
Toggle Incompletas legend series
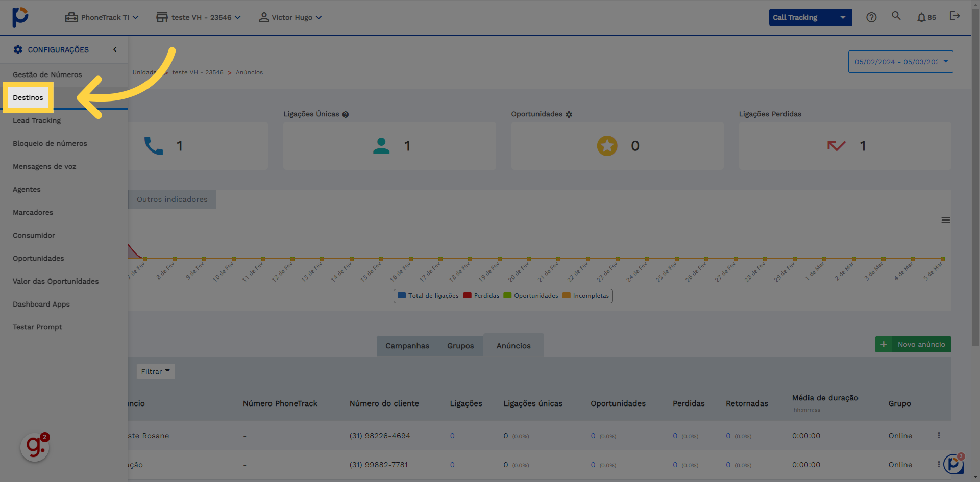(586, 296)
